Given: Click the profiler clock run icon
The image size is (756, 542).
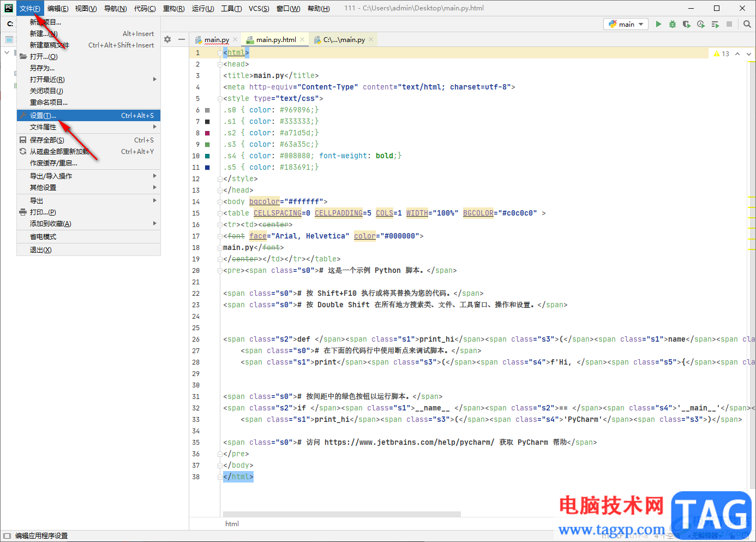Looking at the screenshot, I should point(701,24).
